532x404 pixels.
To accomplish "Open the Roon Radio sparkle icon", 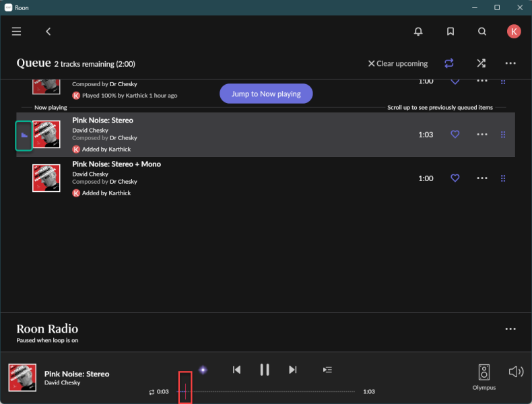I will [203, 370].
